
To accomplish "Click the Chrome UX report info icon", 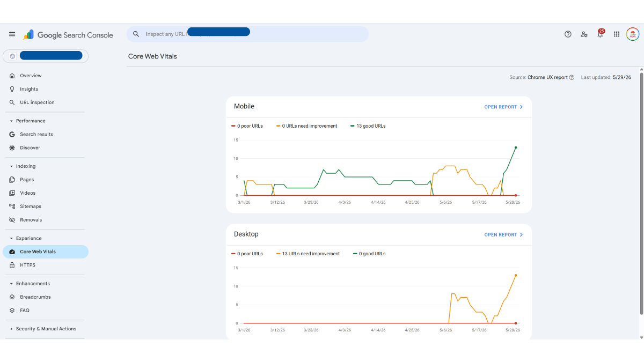I will pos(572,77).
